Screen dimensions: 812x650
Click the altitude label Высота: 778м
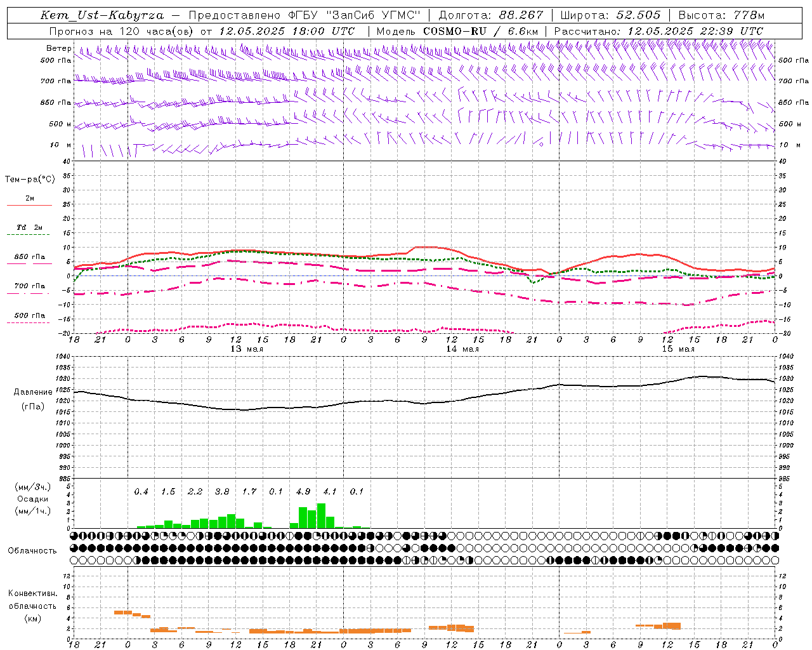[x=721, y=15]
